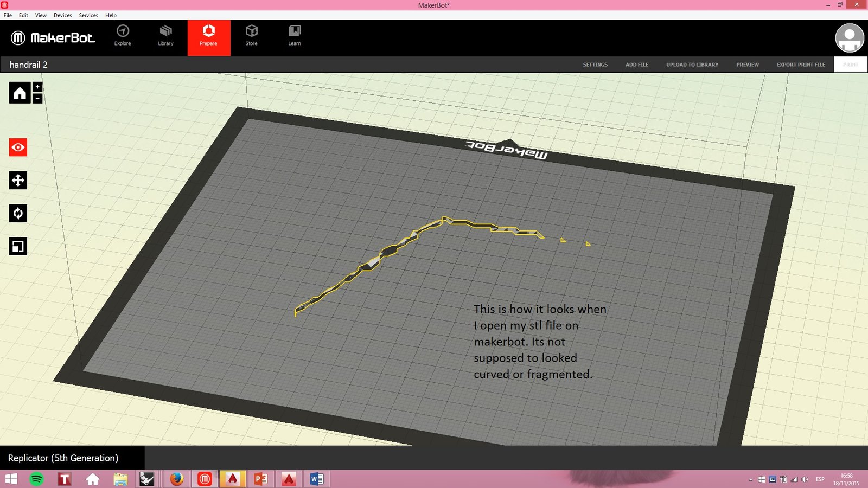The height and width of the screenshot is (488, 868).
Task: Open the network signal tray icon
Action: coord(794,480)
